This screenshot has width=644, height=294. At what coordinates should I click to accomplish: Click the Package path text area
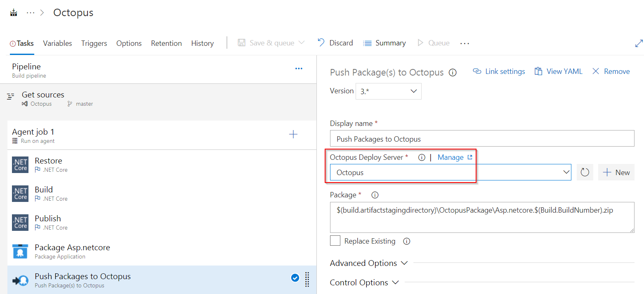coord(482,217)
